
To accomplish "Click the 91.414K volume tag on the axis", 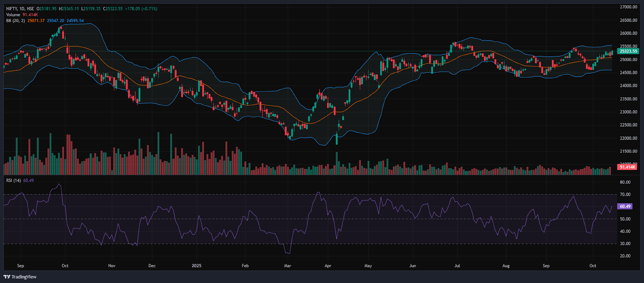I will tap(627, 167).
